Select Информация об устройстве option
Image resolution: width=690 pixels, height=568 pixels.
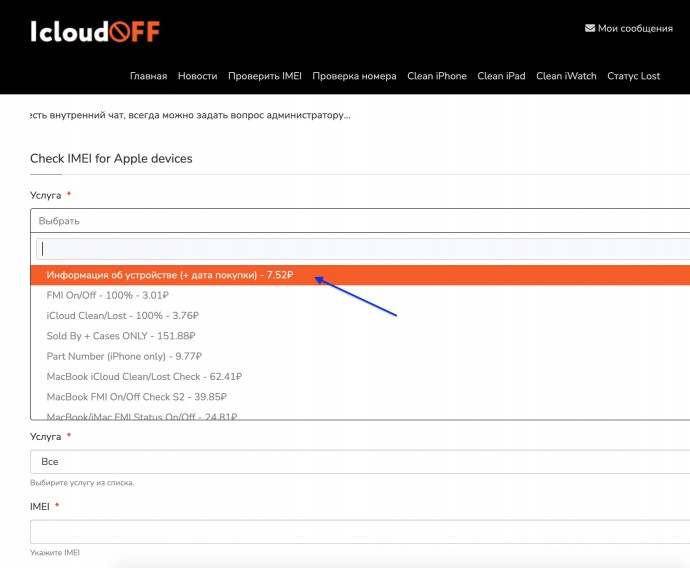pyautogui.click(x=170, y=275)
